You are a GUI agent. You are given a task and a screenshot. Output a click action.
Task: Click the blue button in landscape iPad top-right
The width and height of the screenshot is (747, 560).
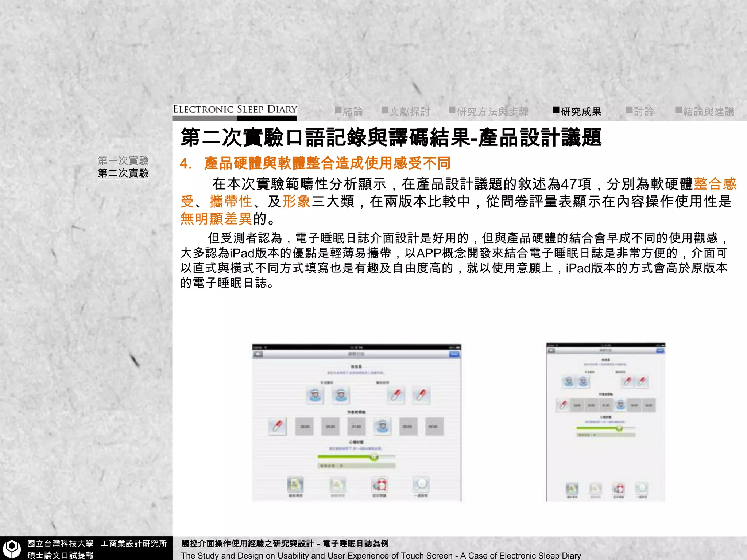pyautogui.click(x=454, y=354)
